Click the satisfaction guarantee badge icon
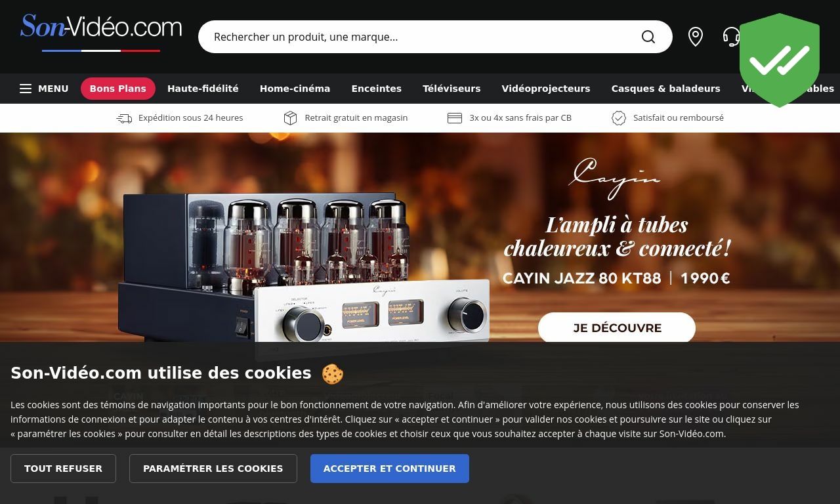The image size is (840, 504). click(619, 118)
